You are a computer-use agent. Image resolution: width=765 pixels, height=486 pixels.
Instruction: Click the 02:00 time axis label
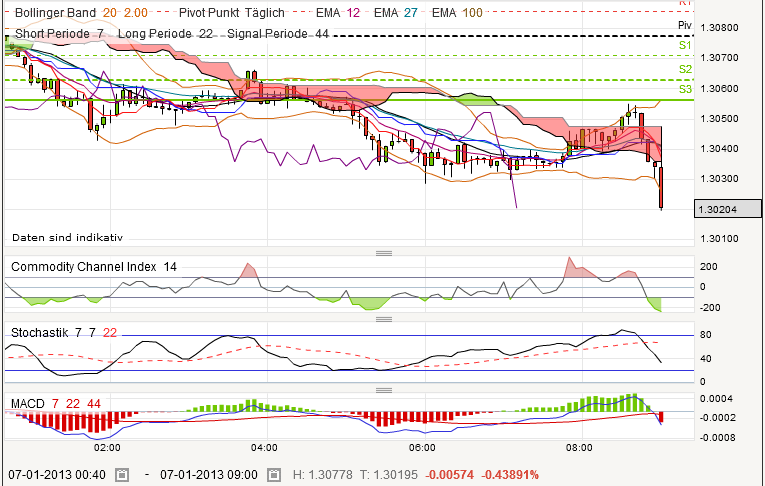[x=107, y=447]
